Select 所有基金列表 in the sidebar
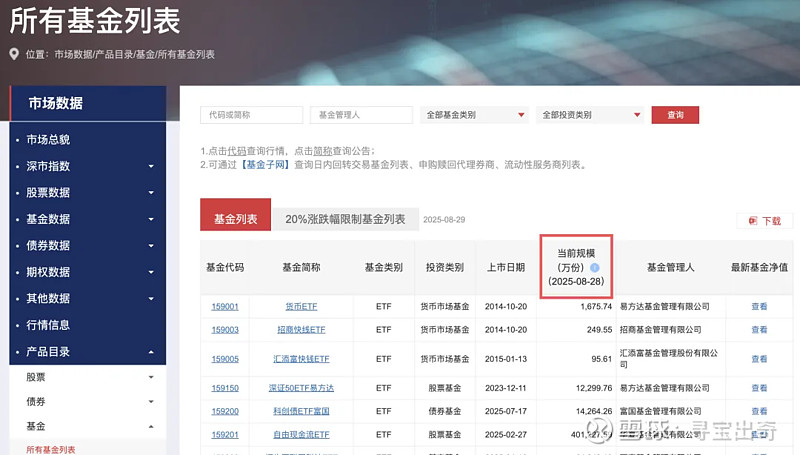Image resolution: width=800 pixels, height=455 pixels. [x=51, y=449]
